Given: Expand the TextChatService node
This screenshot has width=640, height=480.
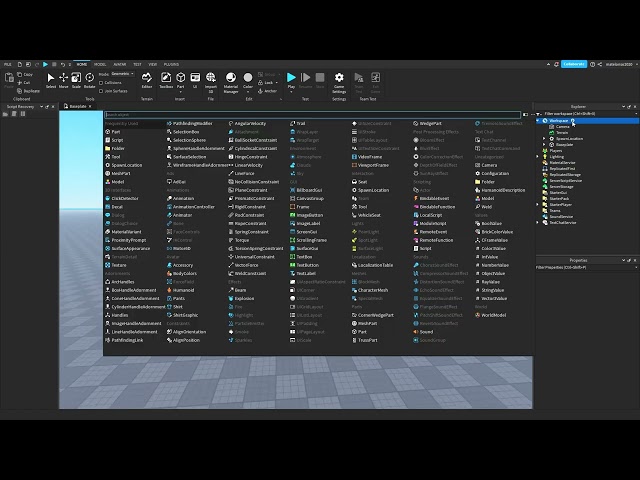Looking at the screenshot, I should tap(538, 222).
